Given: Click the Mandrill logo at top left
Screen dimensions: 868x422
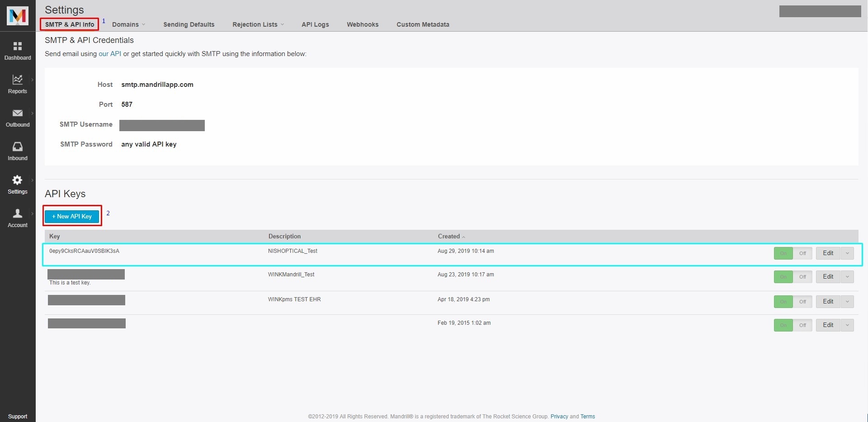Looking at the screenshot, I should pyautogui.click(x=18, y=16).
